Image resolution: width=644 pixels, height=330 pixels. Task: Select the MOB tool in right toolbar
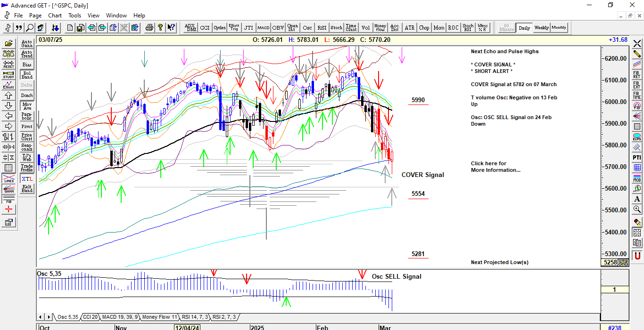[x=637, y=178]
